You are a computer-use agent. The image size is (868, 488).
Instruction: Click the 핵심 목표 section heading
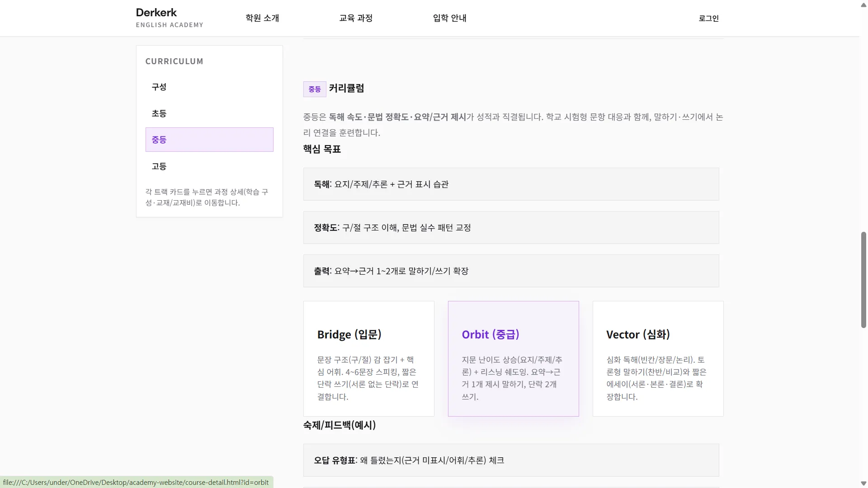click(x=321, y=149)
